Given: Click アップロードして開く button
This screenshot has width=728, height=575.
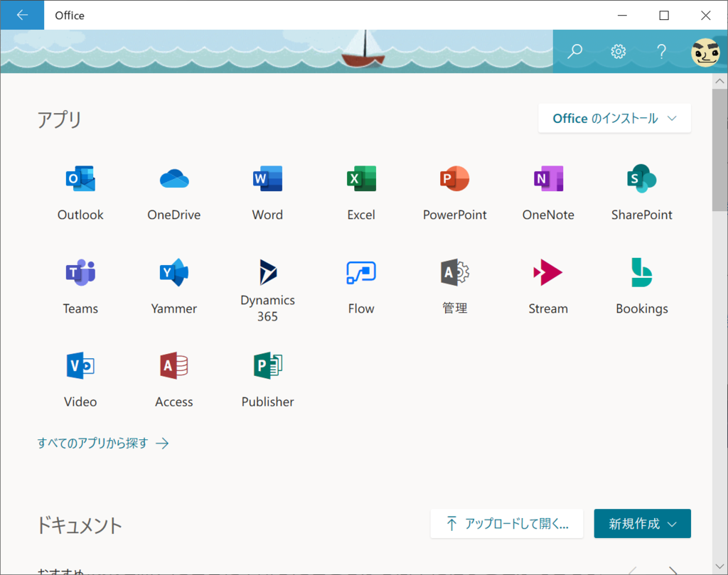Looking at the screenshot, I should click(506, 524).
